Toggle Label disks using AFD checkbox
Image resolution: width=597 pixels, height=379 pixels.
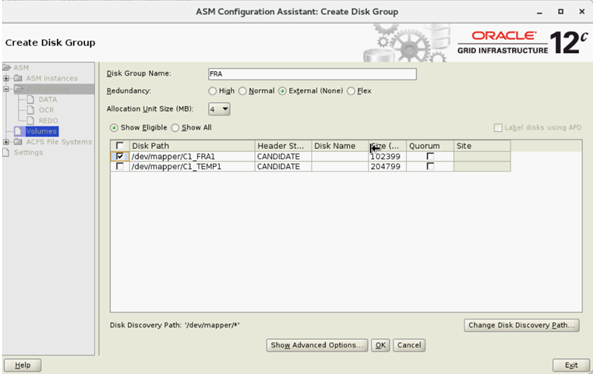[x=498, y=128]
